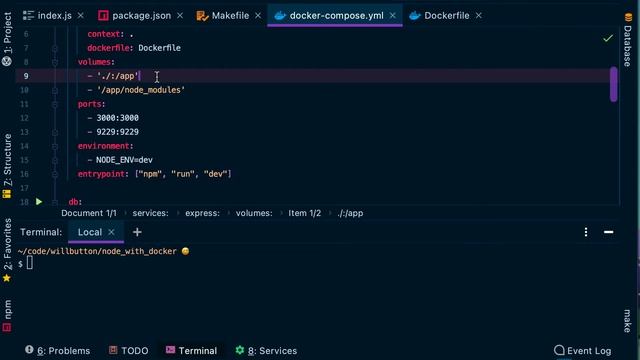Open the Favorites tool window

tap(7, 250)
